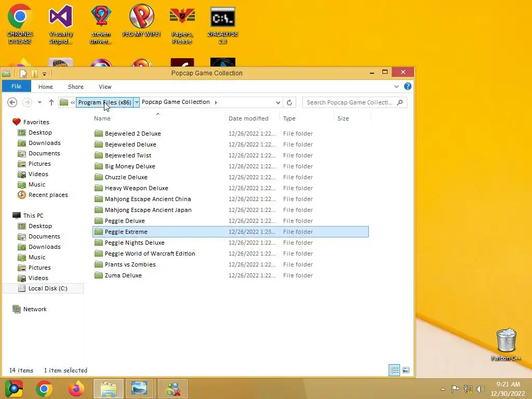This screenshot has height=399, width=532.
Task: Click the Popcap Game Collection breadcrumb
Action: [176, 102]
